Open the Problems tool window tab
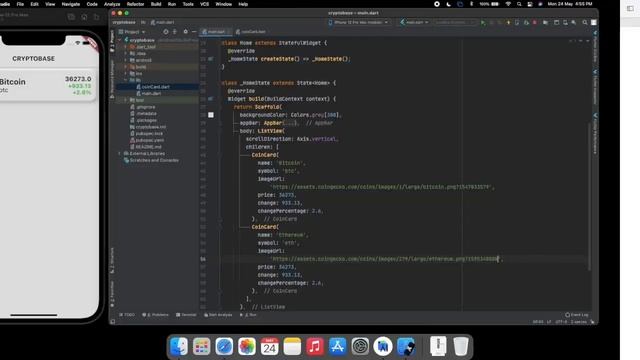Screen dimensions: 640x360 [x=155, y=315]
